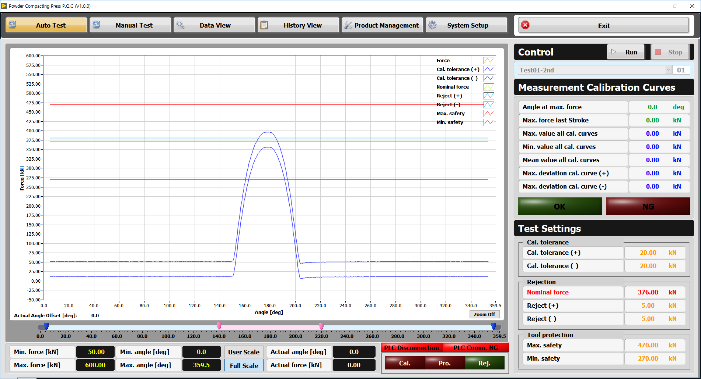Click the NG indicator
The image size is (701, 379).
(648, 206)
